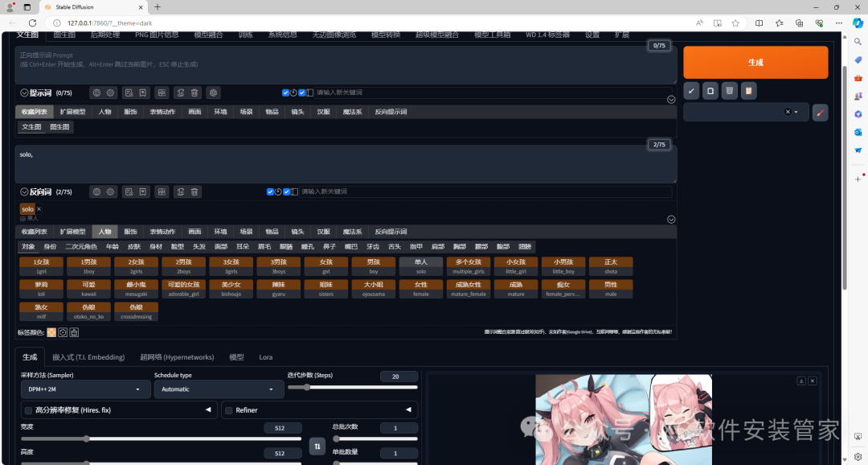Remove the solo tag with its X
Screen dimensions: 868x465
(39, 209)
